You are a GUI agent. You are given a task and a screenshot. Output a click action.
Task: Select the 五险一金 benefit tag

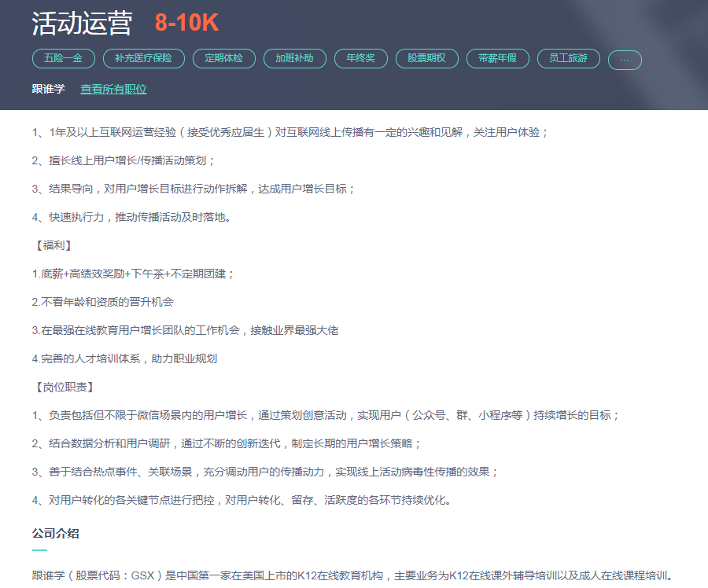click(x=64, y=58)
